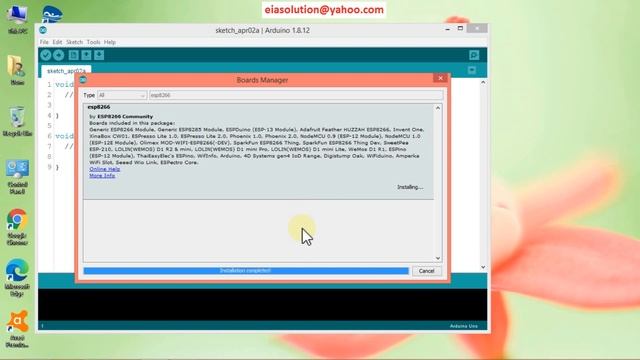The width and height of the screenshot is (640, 360).
Task: Click the installation completed progress bar
Action: pos(246,271)
